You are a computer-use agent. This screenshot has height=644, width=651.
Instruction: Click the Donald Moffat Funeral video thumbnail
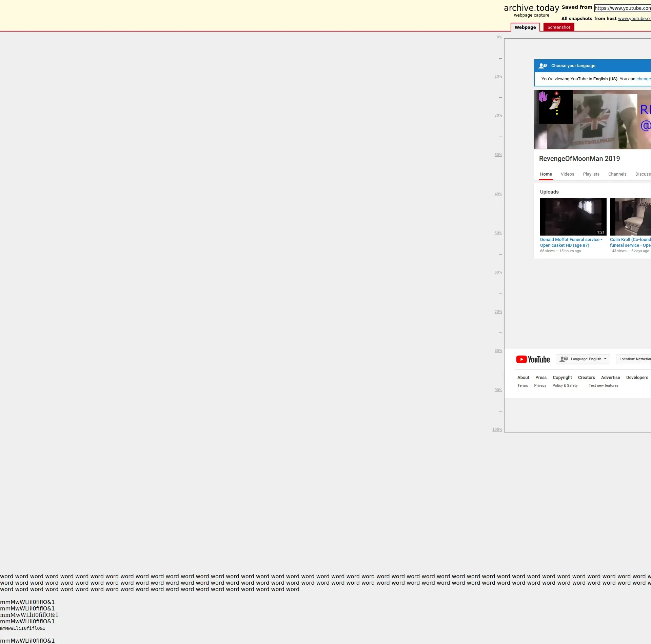coord(573,217)
